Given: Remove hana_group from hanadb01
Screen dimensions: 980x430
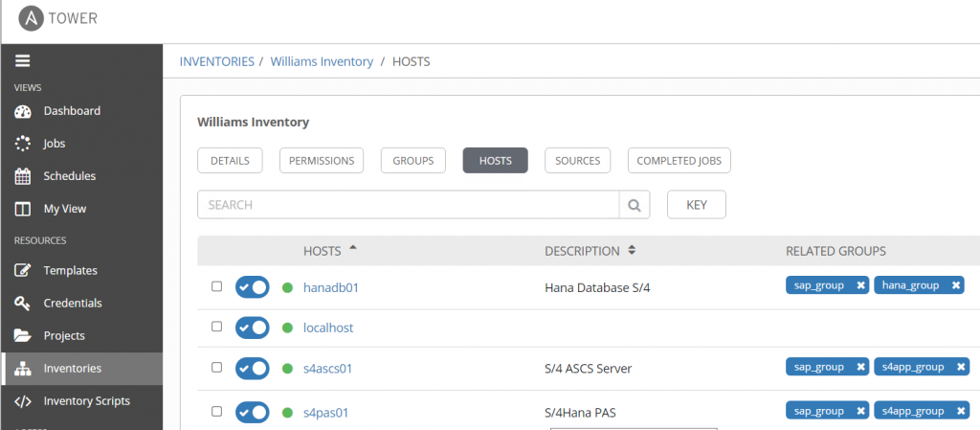Looking at the screenshot, I should coord(956,285).
